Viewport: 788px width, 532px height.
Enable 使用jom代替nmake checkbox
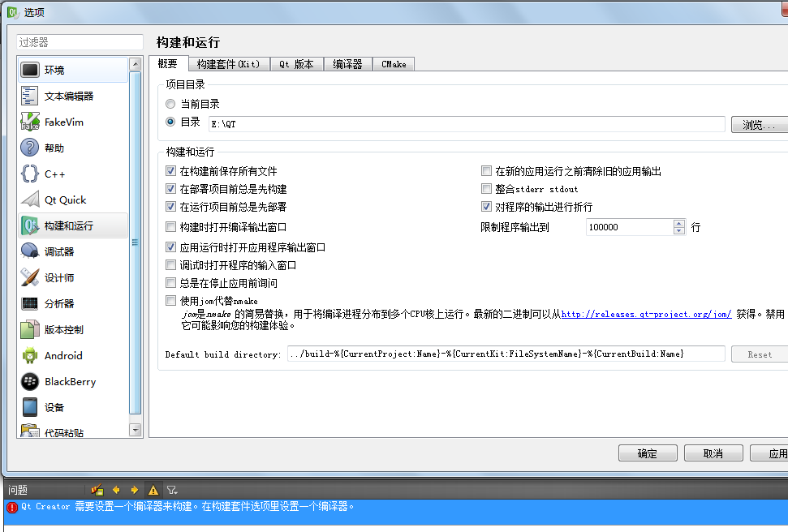(171, 300)
